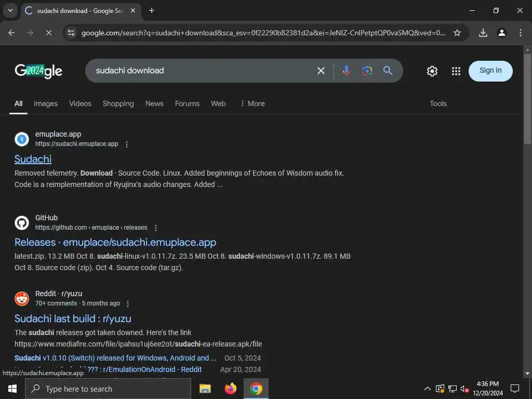Switch to Shopping tab

(x=118, y=104)
